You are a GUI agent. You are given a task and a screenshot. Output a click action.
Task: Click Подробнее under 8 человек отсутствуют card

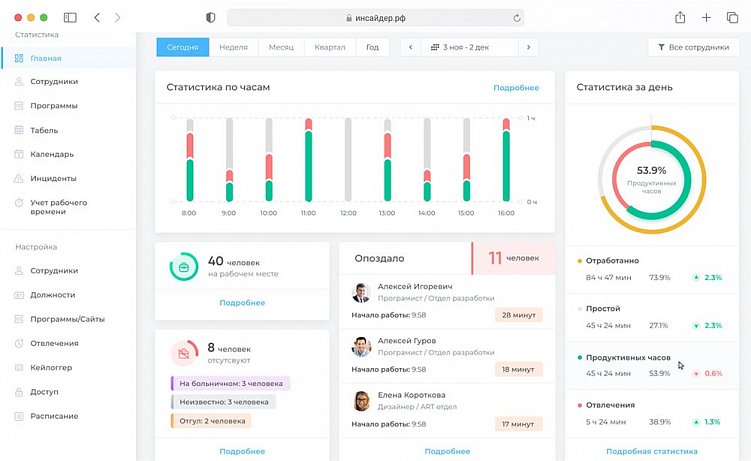click(x=242, y=451)
